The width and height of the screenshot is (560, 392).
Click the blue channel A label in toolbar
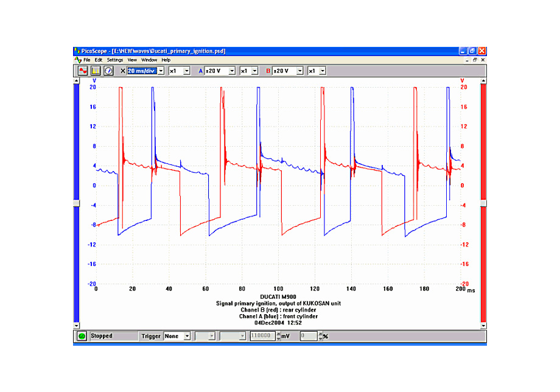(200, 71)
